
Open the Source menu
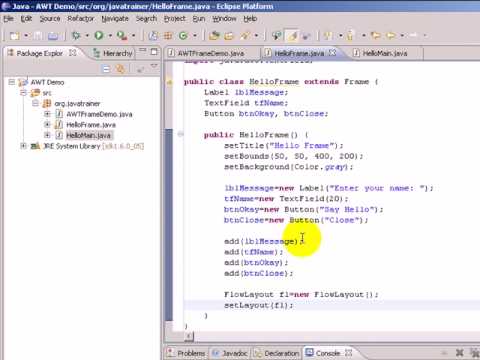50,19
